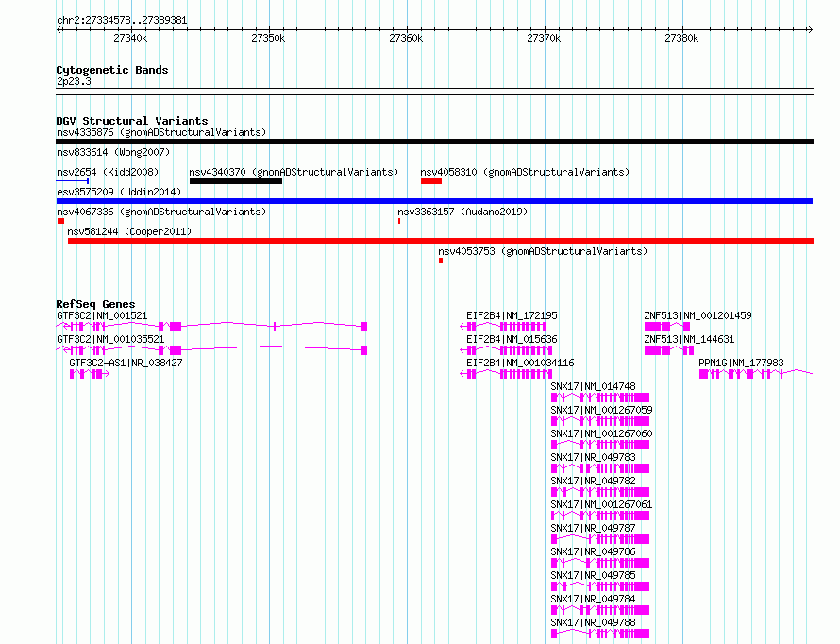The image size is (840, 644).
Task: Click nsv581244 (Cooper2011) label
Action: pyautogui.click(x=129, y=231)
